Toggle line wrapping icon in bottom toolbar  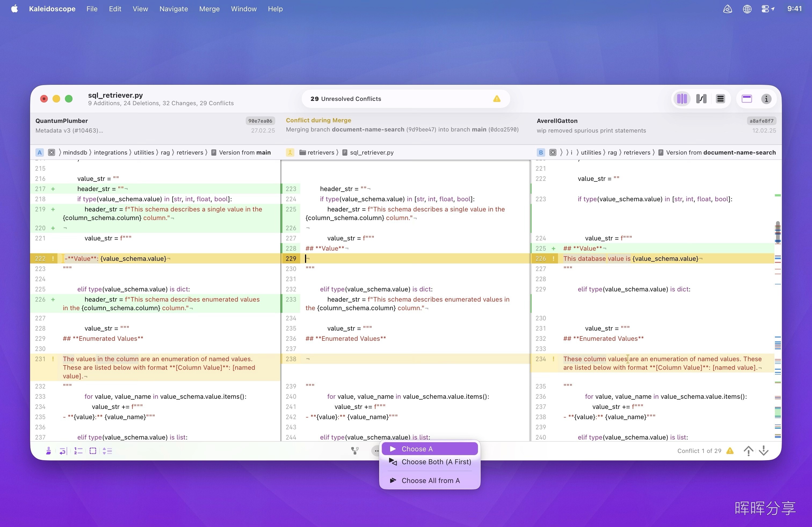point(63,451)
